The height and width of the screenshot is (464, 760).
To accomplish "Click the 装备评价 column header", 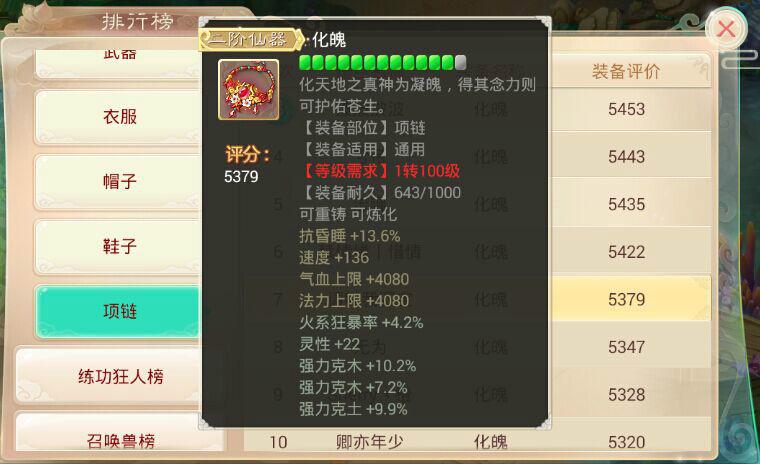I will (626, 72).
